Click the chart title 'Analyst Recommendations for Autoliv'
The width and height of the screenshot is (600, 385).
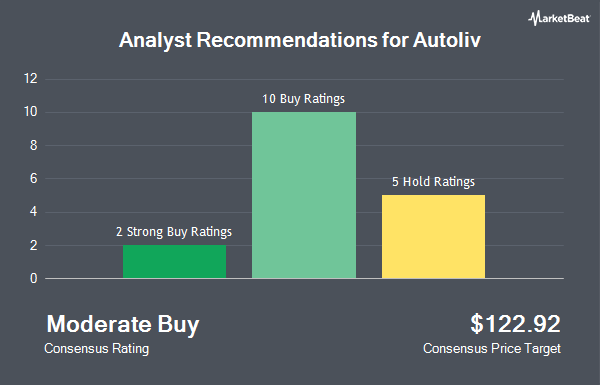[x=300, y=40]
